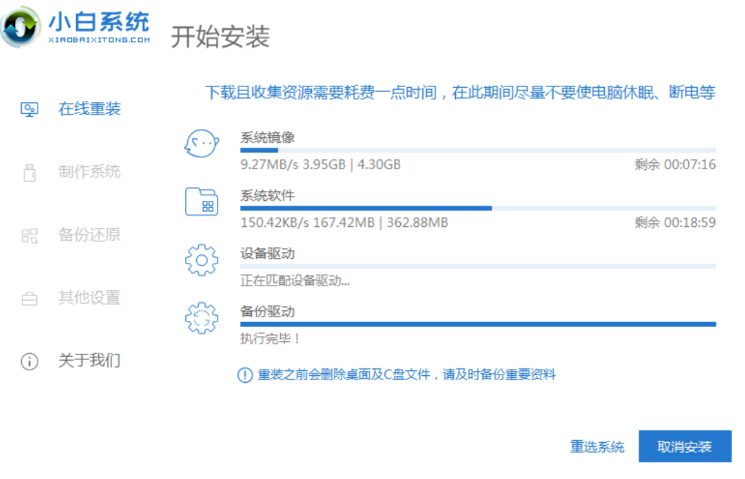Click the 系统镜像 download progress bar
The width and height of the screenshot is (745, 479).
(x=478, y=150)
